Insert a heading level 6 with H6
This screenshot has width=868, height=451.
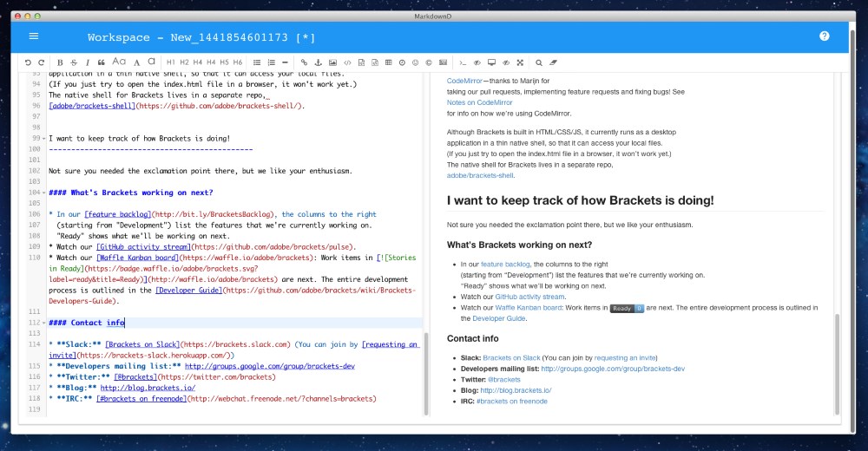(238, 62)
